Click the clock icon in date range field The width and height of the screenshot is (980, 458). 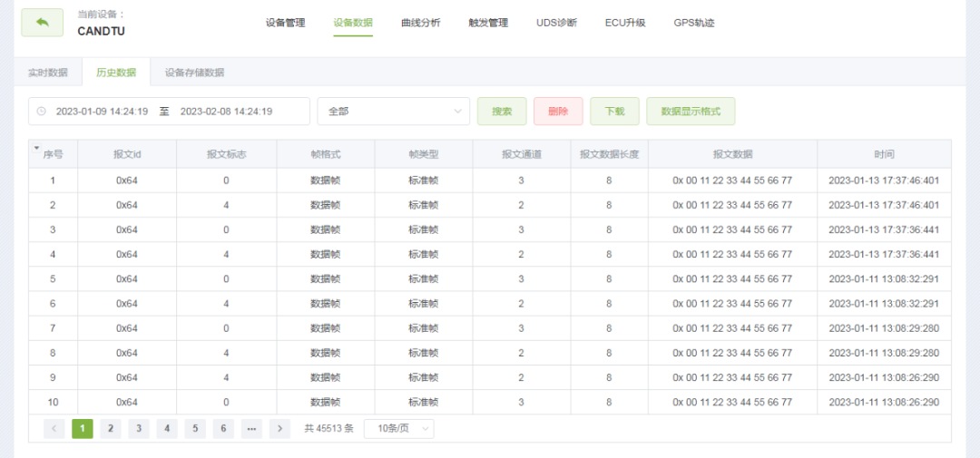[41, 112]
